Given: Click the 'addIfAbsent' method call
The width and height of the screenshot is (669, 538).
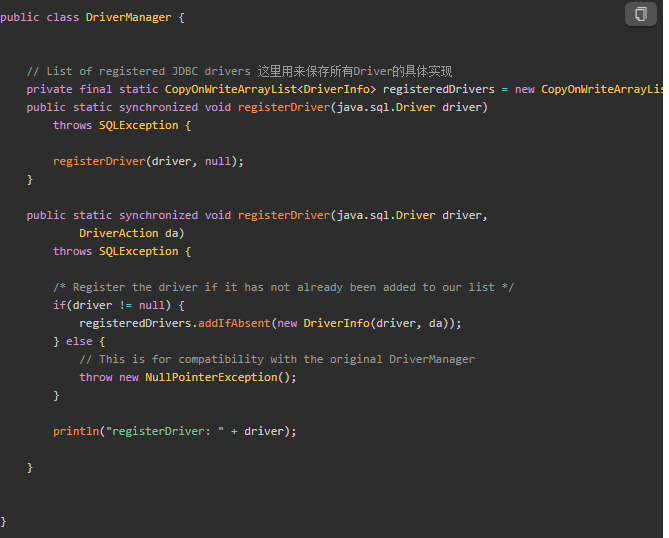Looking at the screenshot, I should (234, 323).
